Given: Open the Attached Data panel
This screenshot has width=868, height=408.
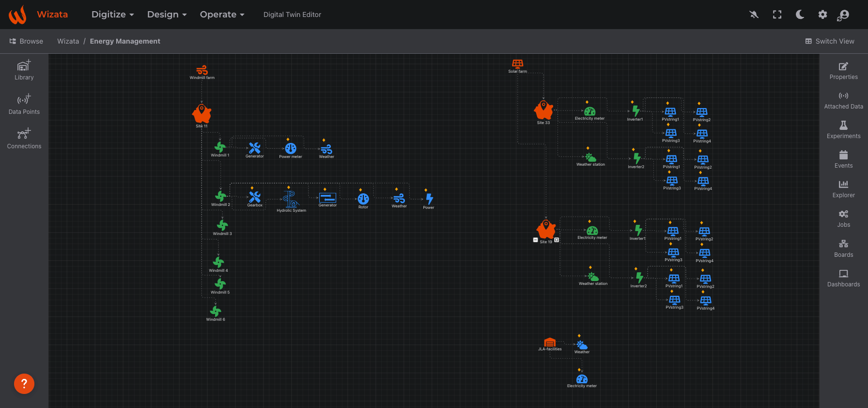Looking at the screenshot, I should tap(843, 100).
